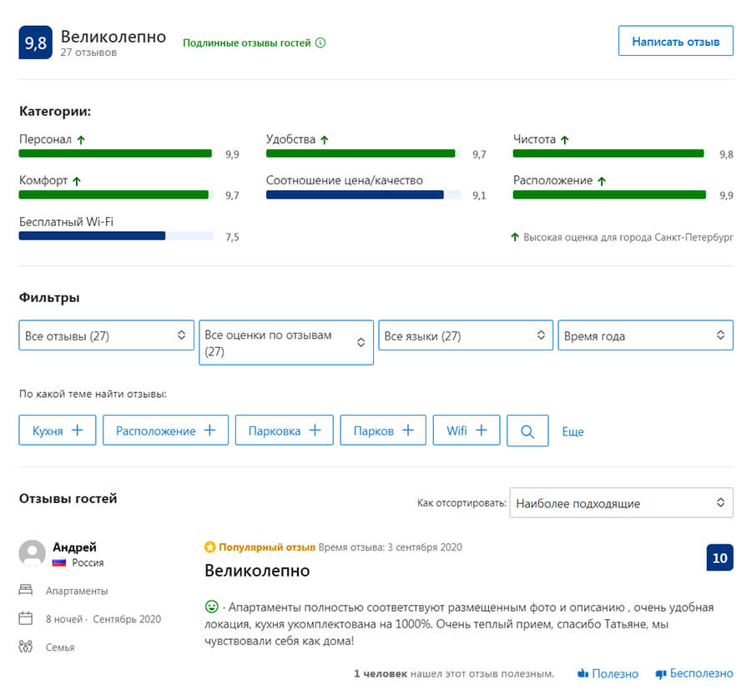Click the info icon next to Подлинные отзывы гостей
Image resolution: width=751 pixels, height=700 pixels.
pyautogui.click(x=321, y=43)
